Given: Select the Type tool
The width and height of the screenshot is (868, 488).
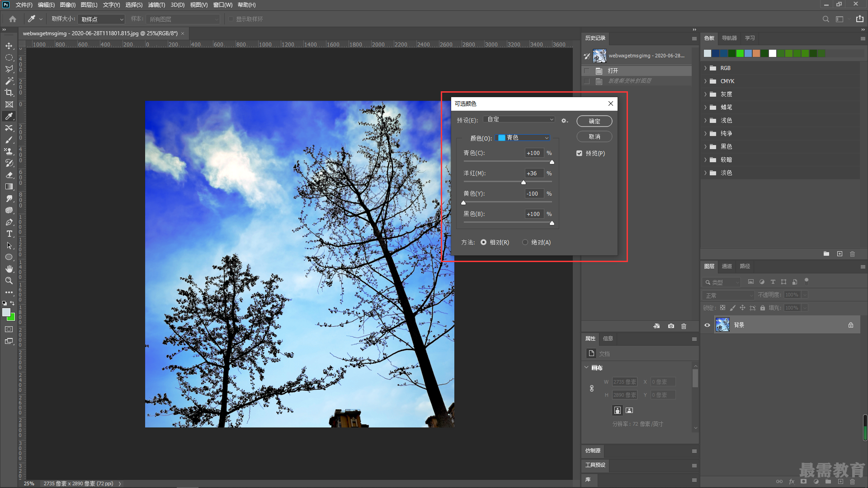Looking at the screenshot, I should pos(9,234).
